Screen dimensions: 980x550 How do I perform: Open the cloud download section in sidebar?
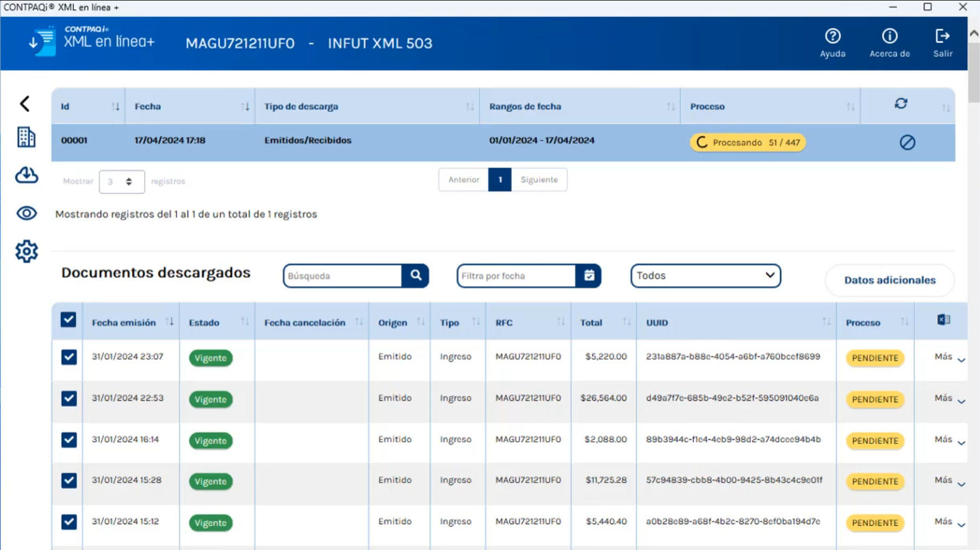(26, 175)
